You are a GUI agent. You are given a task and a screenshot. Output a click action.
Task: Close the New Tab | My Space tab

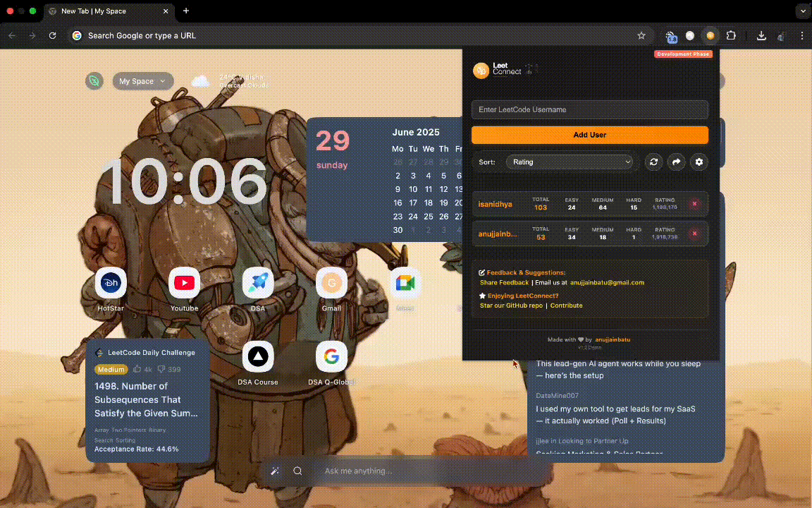[166, 11]
